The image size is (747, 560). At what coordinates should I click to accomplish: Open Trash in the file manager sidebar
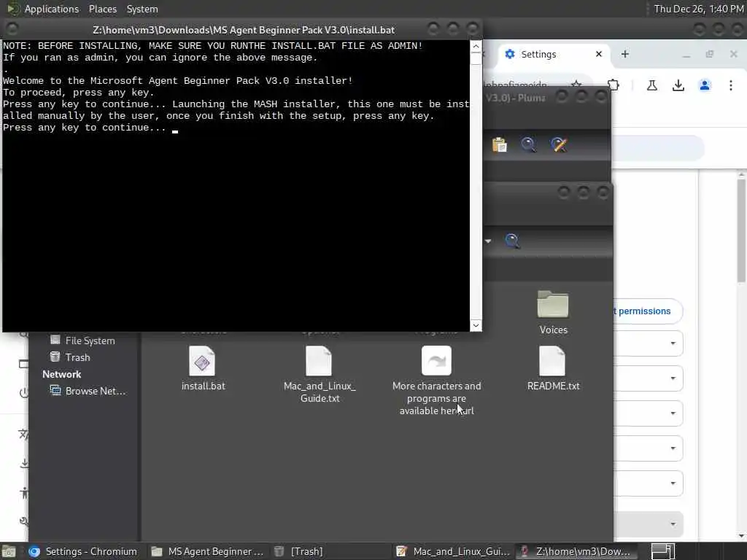71,357
